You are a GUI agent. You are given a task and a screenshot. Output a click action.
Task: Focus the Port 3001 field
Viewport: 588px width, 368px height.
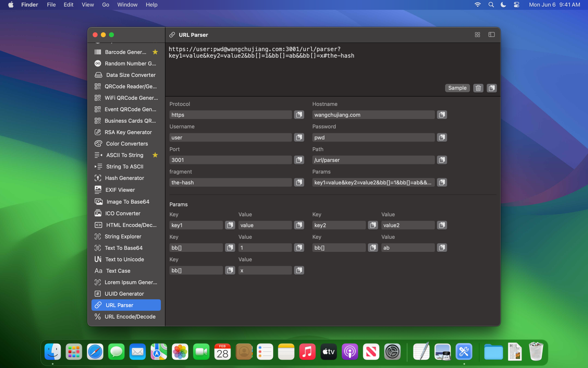click(x=231, y=160)
